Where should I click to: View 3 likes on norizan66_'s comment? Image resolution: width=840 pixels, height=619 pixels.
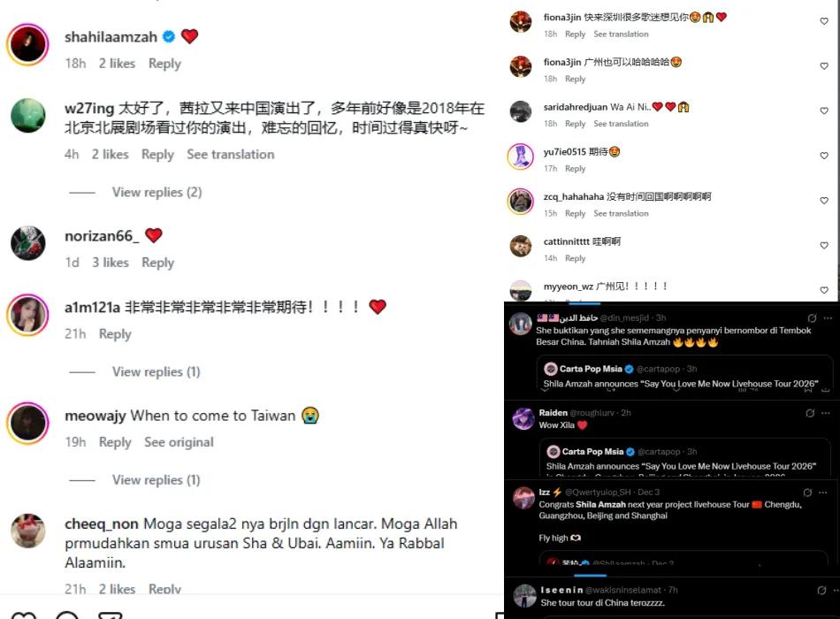(x=111, y=263)
